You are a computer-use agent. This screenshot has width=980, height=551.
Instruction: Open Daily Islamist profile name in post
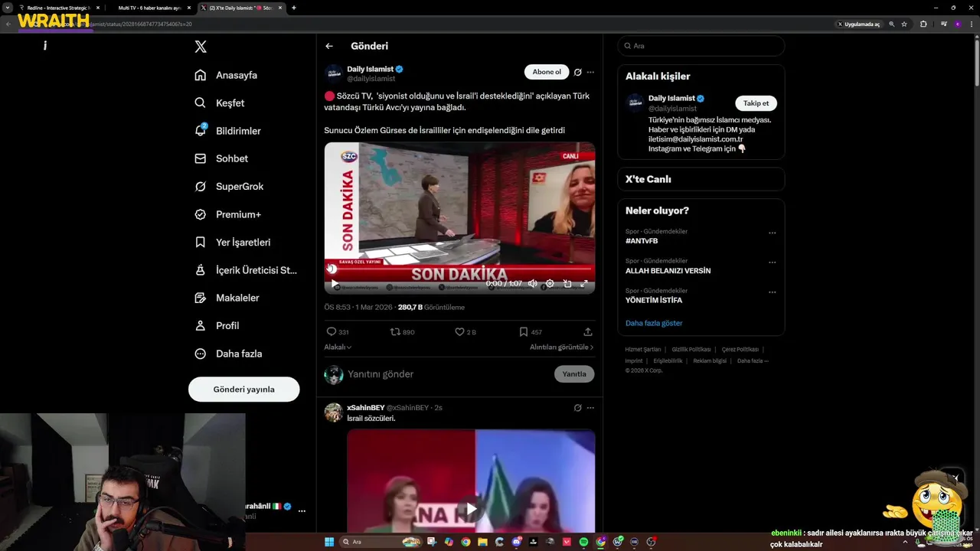pos(371,69)
